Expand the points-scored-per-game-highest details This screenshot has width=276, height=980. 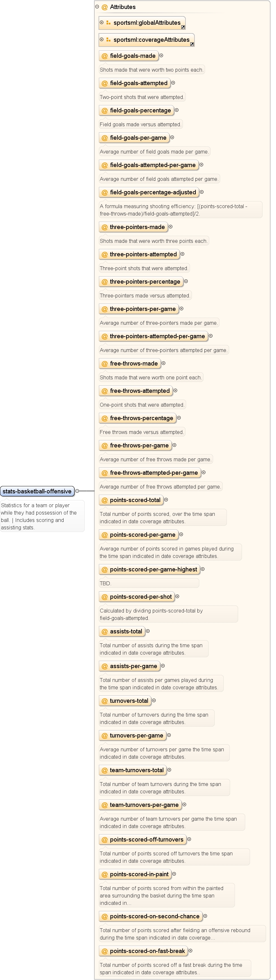[x=203, y=569]
